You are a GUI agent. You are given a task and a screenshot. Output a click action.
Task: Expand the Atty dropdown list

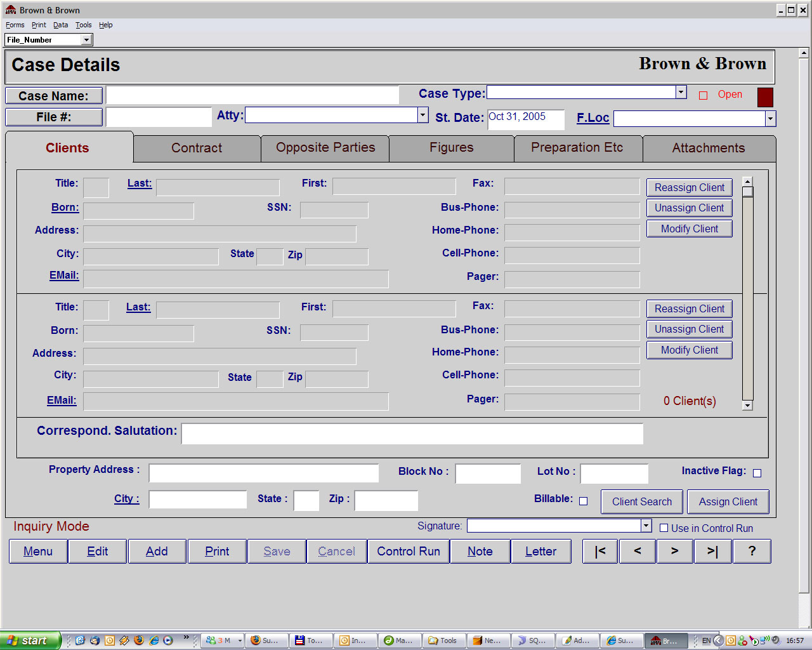(423, 115)
